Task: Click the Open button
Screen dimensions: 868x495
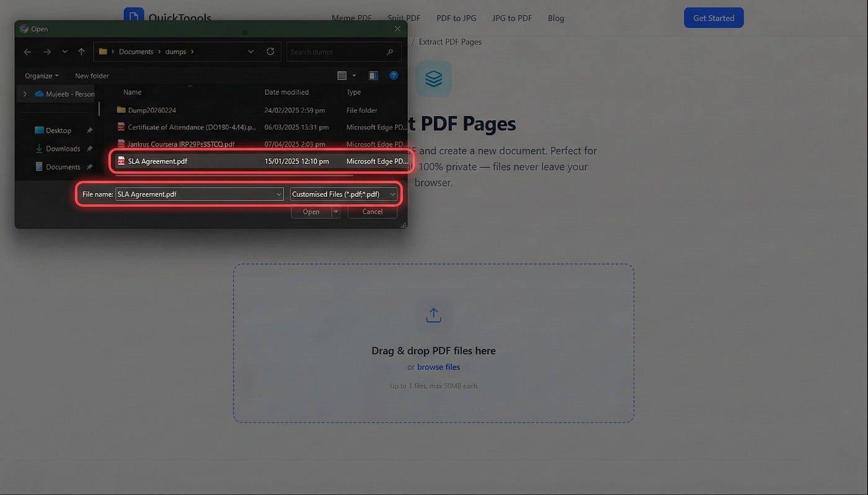Action: coord(311,212)
